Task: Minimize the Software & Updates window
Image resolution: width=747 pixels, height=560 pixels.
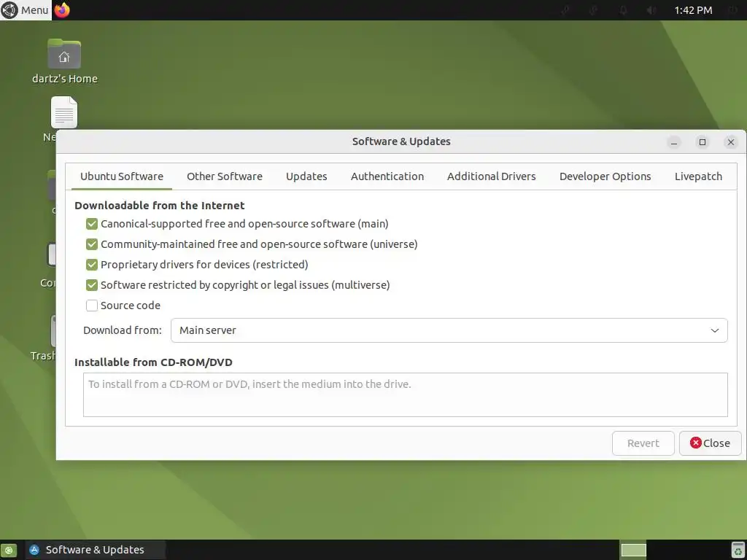Action: pyautogui.click(x=673, y=142)
